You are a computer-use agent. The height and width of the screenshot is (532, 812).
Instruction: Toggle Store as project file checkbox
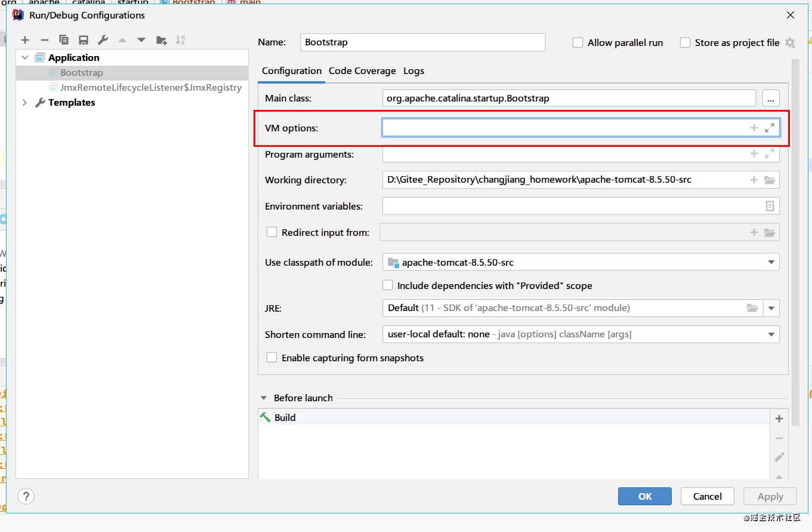pos(685,43)
